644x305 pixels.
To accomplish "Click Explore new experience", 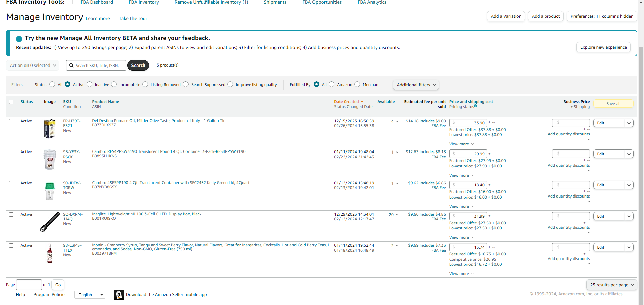I will click(603, 47).
